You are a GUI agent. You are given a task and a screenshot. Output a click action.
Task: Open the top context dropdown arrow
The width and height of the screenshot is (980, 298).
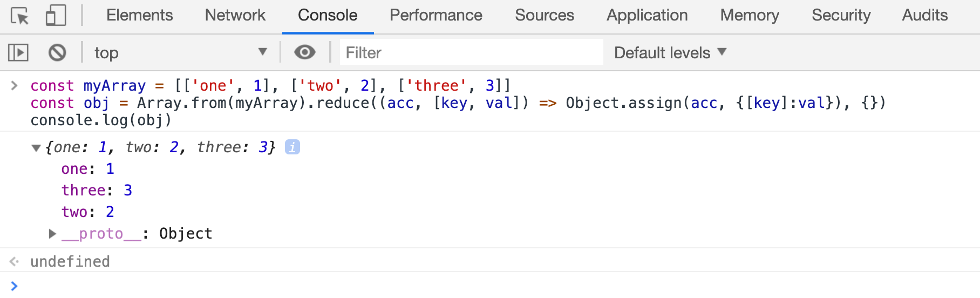pos(263,52)
